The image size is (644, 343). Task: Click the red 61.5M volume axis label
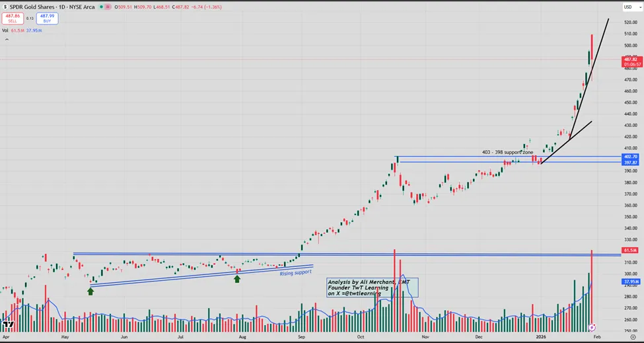(x=630, y=250)
